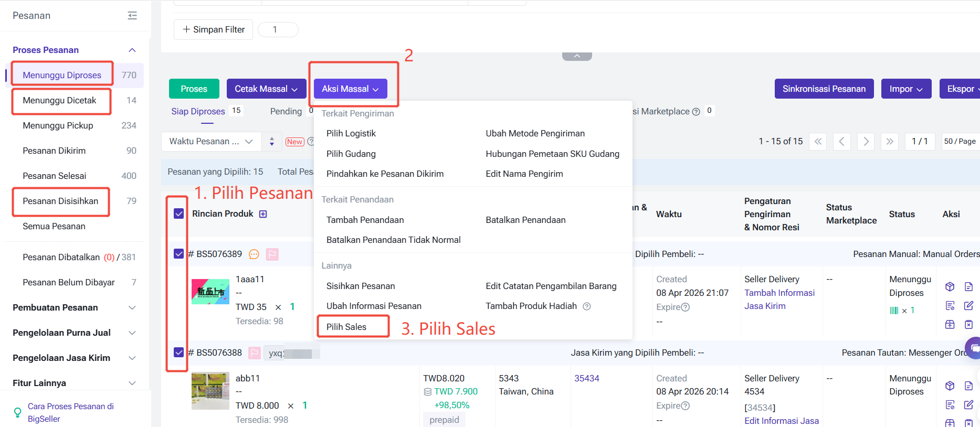The height and width of the screenshot is (427, 980).
Task: Toggle the select-all orders checkbox
Action: coord(178,213)
